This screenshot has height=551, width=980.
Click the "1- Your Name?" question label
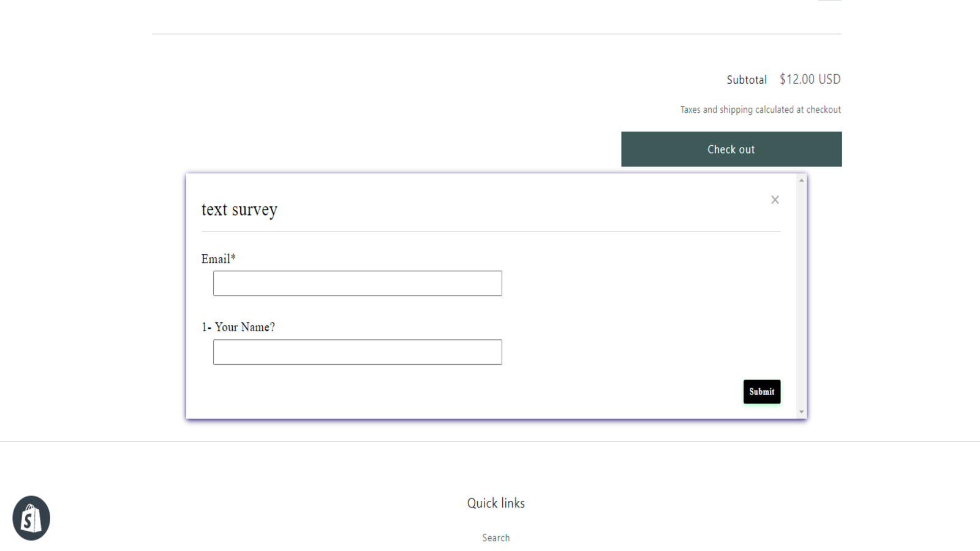(238, 327)
